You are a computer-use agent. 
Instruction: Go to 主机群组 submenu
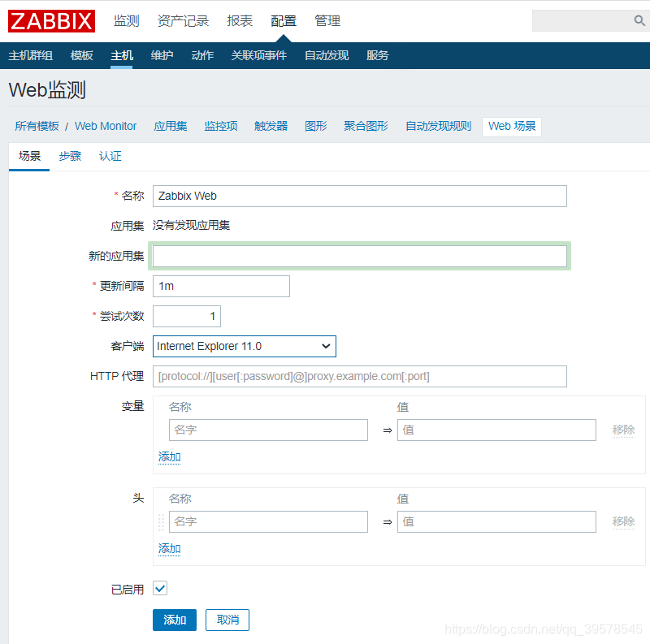point(30,55)
